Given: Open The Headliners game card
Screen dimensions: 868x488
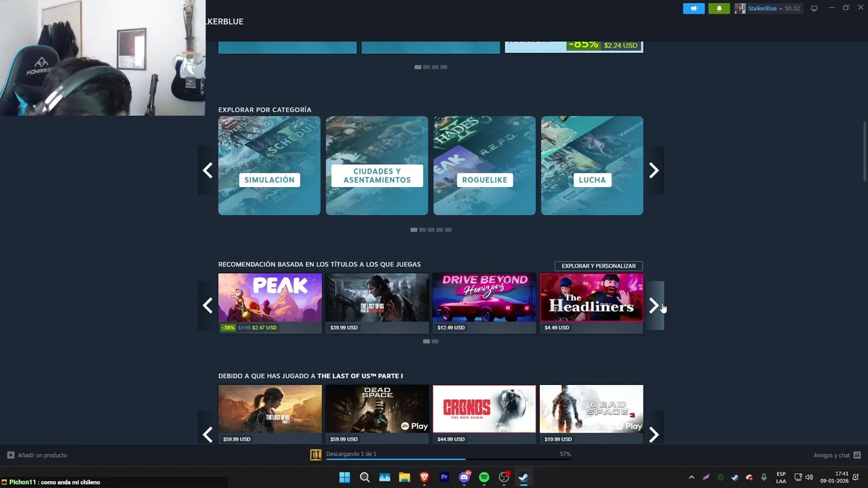Looking at the screenshot, I should pyautogui.click(x=591, y=303).
